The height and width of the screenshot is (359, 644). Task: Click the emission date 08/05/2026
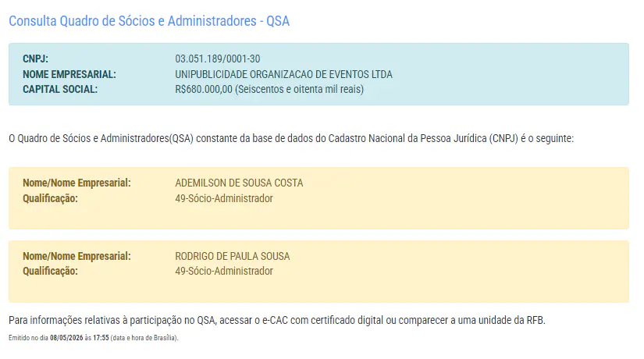click(66, 338)
